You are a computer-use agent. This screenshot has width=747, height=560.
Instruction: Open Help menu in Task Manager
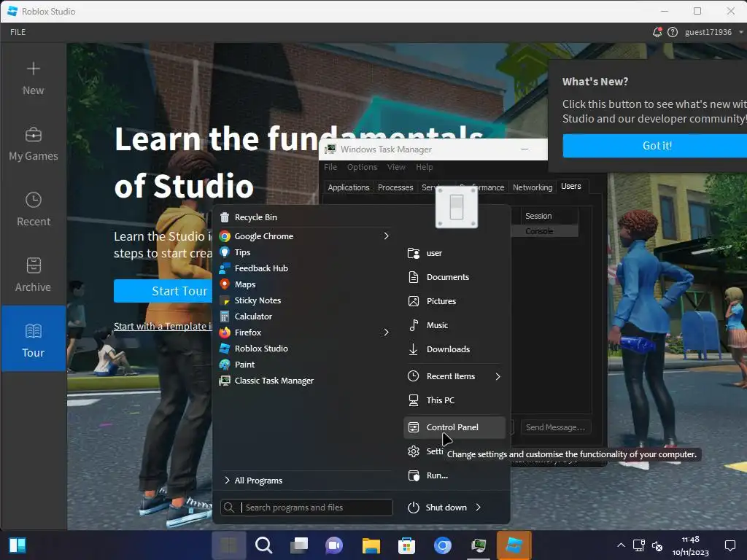pyautogui.click(x=425, y=167)
